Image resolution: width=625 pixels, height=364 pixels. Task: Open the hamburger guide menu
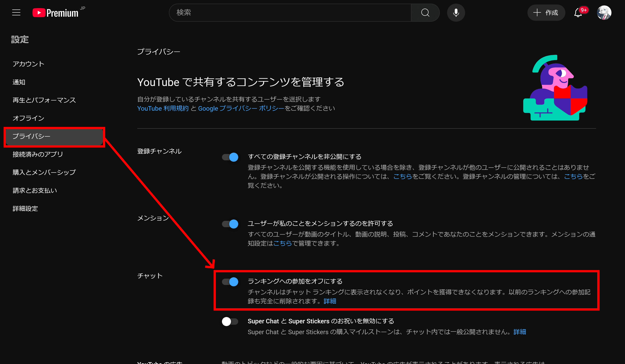(16, 12)
